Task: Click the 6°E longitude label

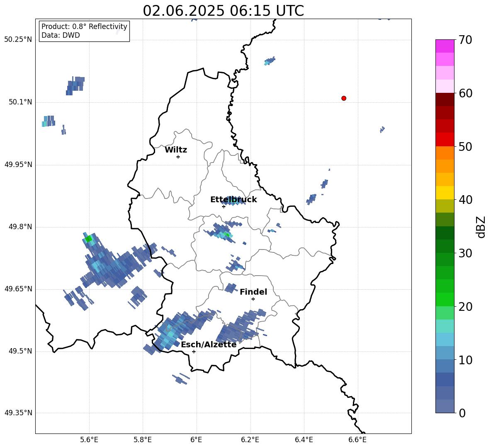Action: point(196,440)
